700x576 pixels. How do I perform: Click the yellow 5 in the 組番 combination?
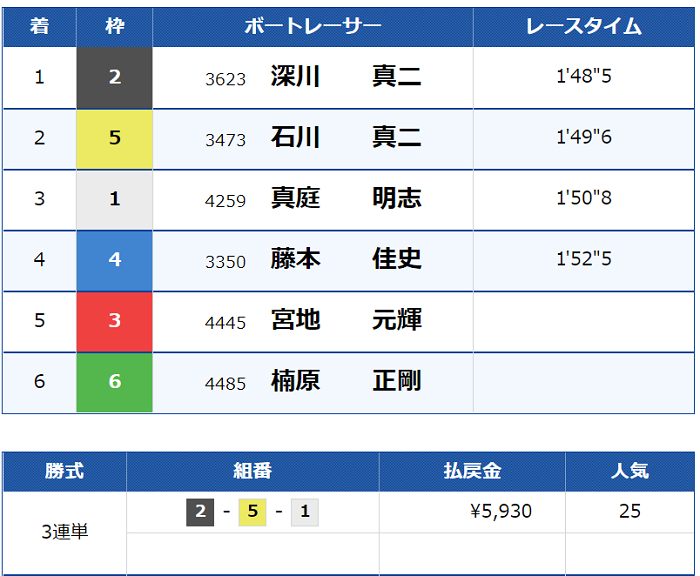[252, 513]
